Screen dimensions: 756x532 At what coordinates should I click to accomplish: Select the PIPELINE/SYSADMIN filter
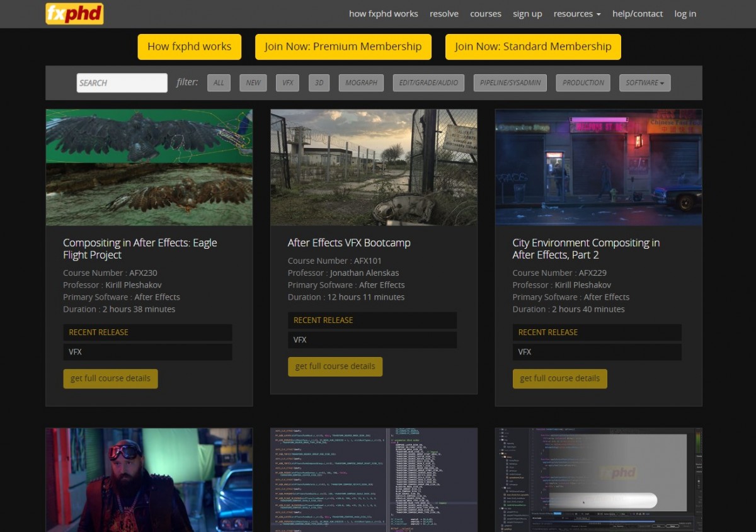(x=510, y=82)
